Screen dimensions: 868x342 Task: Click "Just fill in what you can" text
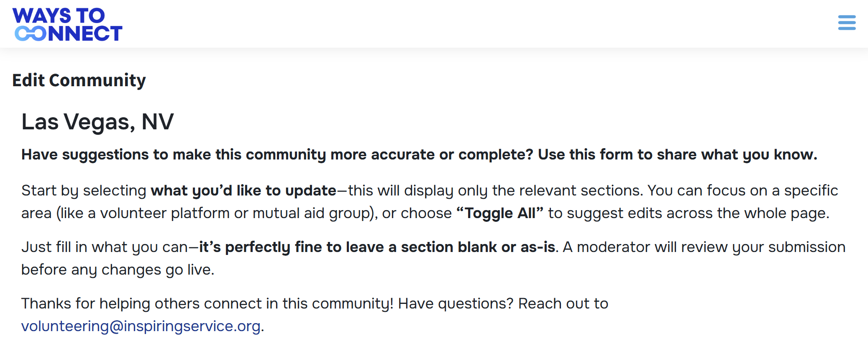tap(105, 247)
